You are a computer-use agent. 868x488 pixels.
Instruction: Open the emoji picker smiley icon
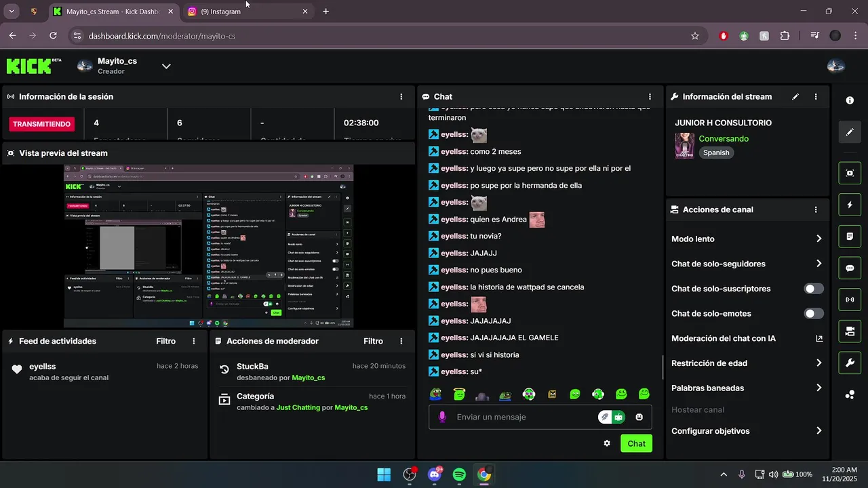[x=639, y=417]
